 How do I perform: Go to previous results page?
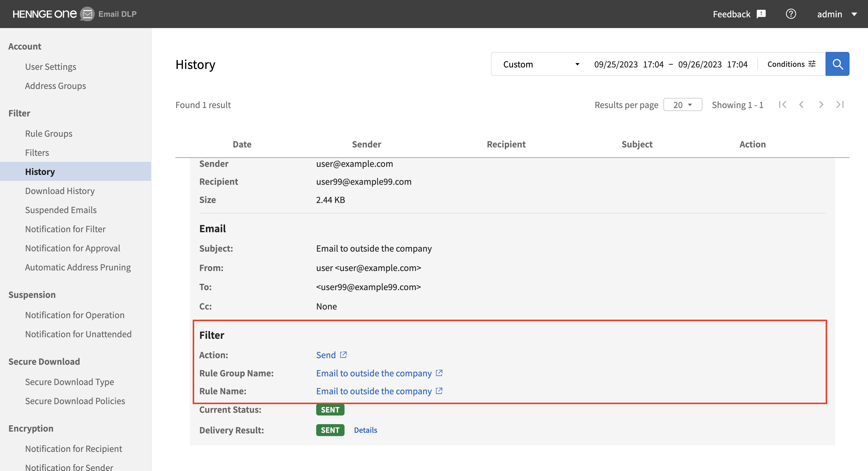coord(801,104)
